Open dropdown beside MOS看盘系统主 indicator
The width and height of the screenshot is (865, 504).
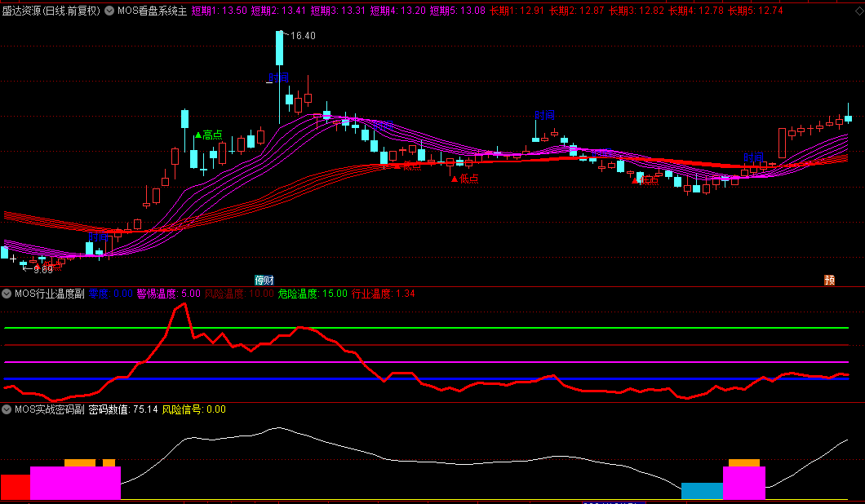(110, 11)
